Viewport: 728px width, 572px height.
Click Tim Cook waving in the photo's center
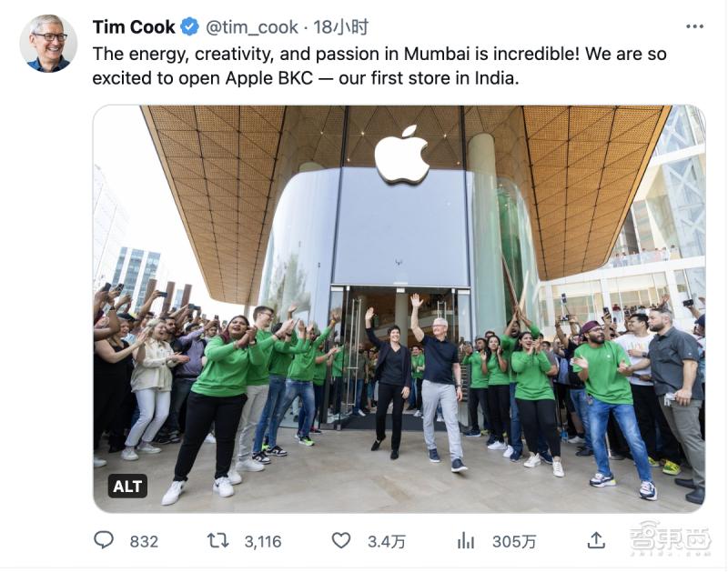coord(441,382)
